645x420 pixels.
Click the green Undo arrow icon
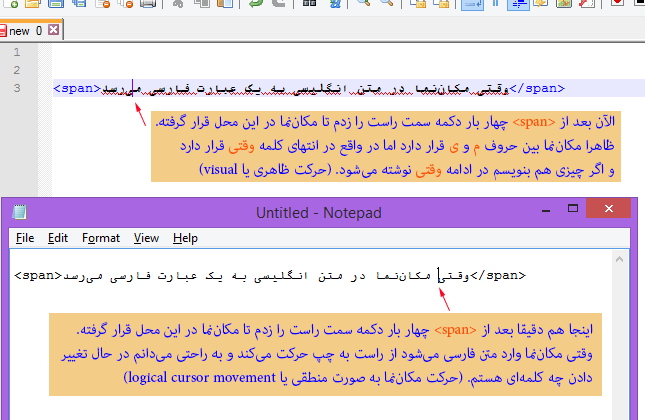255,3
